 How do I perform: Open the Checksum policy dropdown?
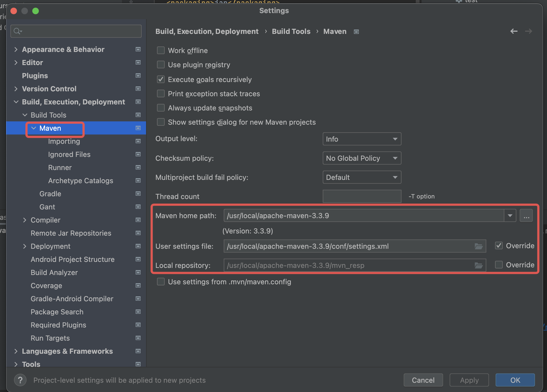click(x=362, y=158)
